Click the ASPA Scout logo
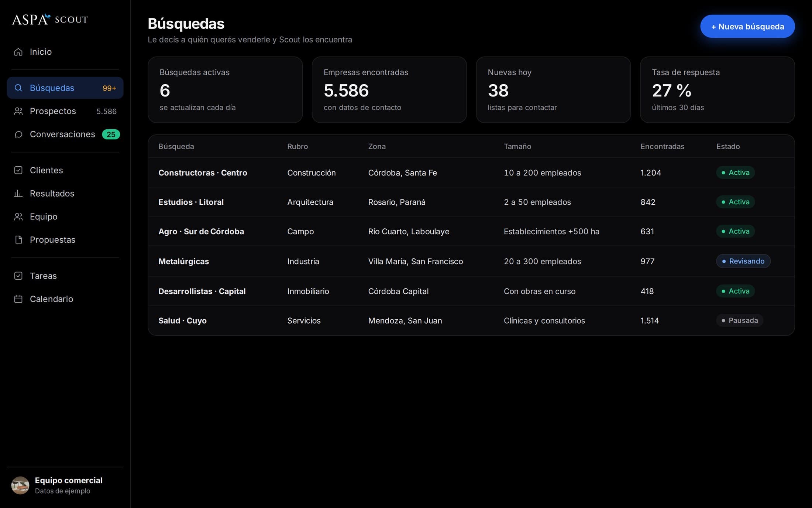Viewport: 812px width, 508px height. 50,19
